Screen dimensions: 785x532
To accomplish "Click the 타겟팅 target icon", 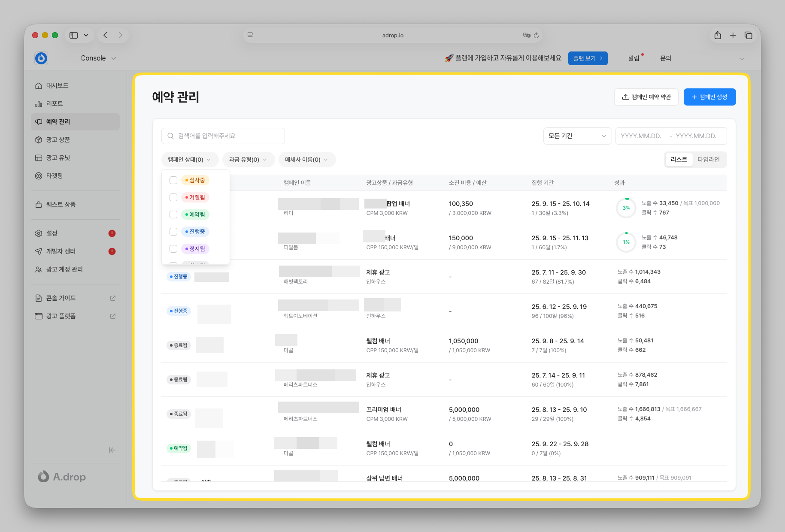I will point(39,176).
